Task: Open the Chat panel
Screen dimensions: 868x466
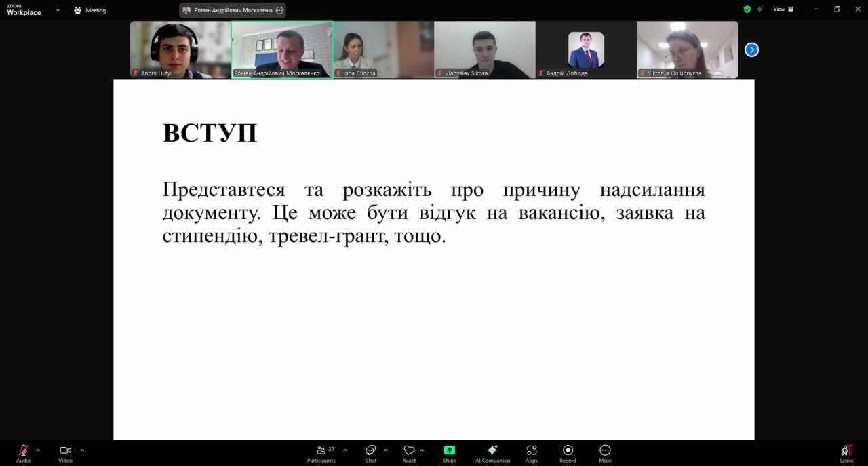Action: point(370,453)
